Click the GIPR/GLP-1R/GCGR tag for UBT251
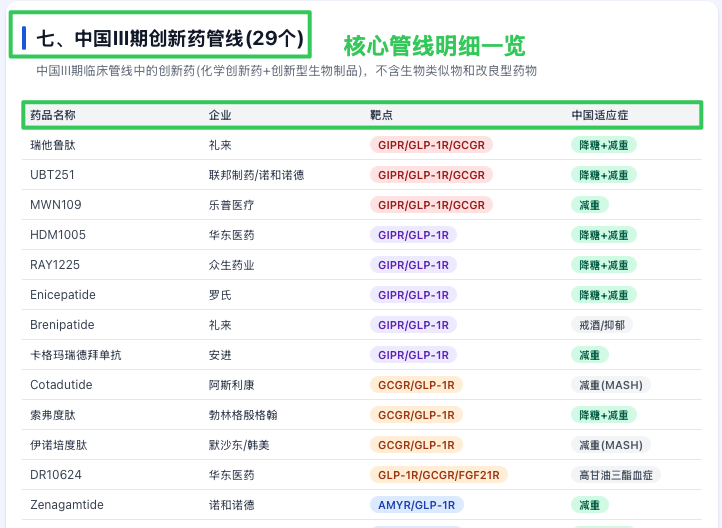 click(x=431, y=175)
